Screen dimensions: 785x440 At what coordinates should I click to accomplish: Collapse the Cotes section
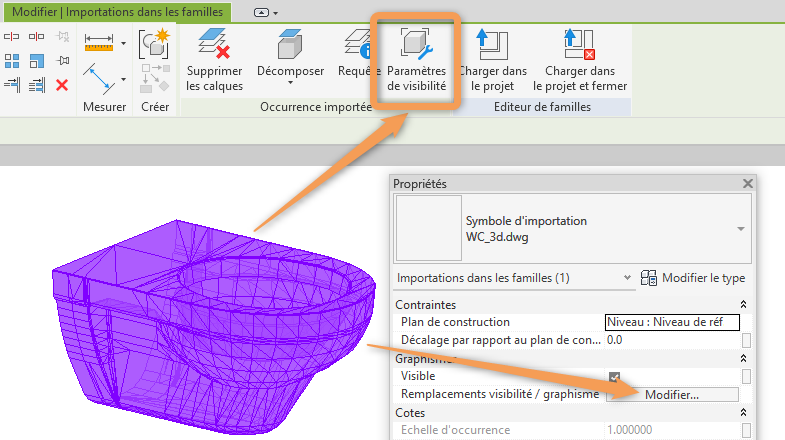pyautogui.click(x=743, y=412)
